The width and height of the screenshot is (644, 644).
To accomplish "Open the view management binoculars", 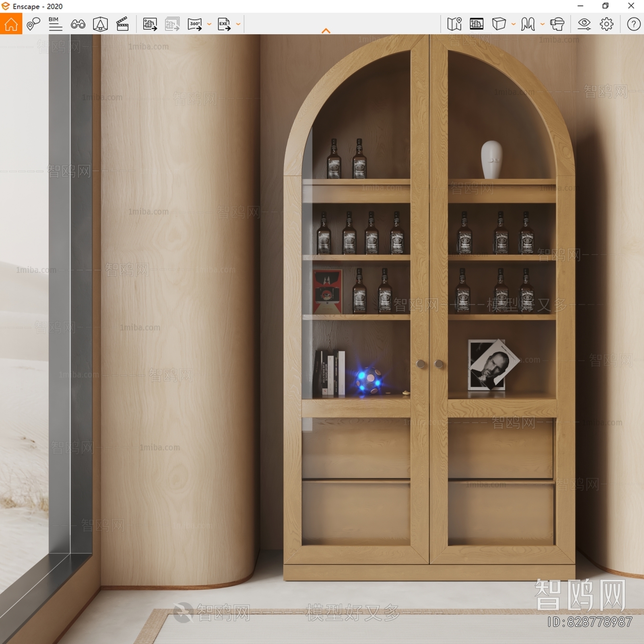I will [x=78, y=25].
